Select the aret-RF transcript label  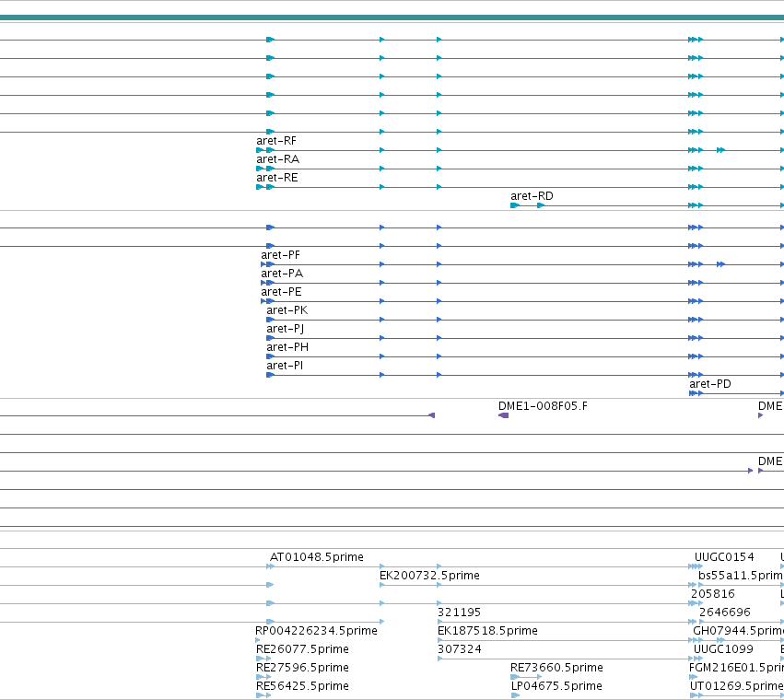(276, 141)
